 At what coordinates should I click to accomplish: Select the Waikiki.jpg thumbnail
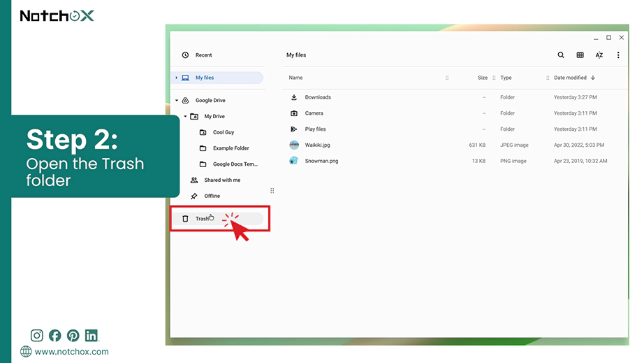tap(294, 145)
